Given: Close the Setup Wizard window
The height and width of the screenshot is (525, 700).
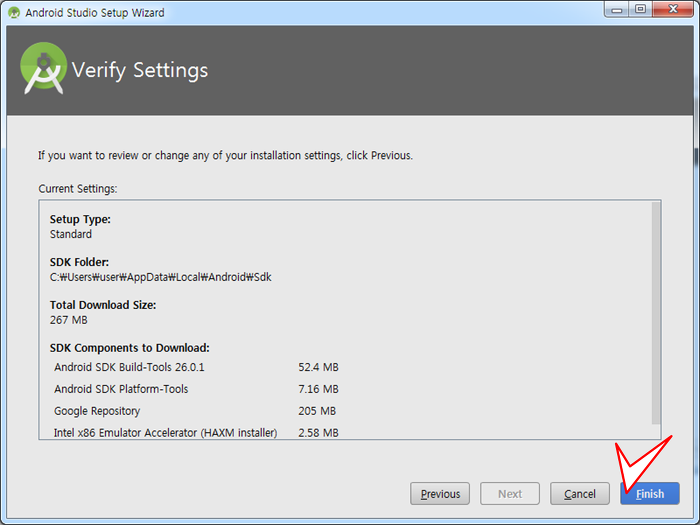Looking at the screenshot, I should tap(673, 9).
